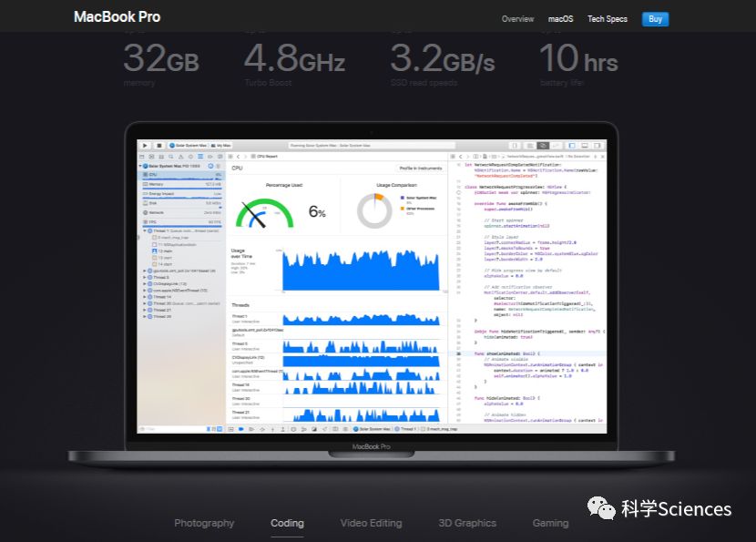
Task: Collapse the Thread 1 disclosure triangle
Action: tap(145, 231)
